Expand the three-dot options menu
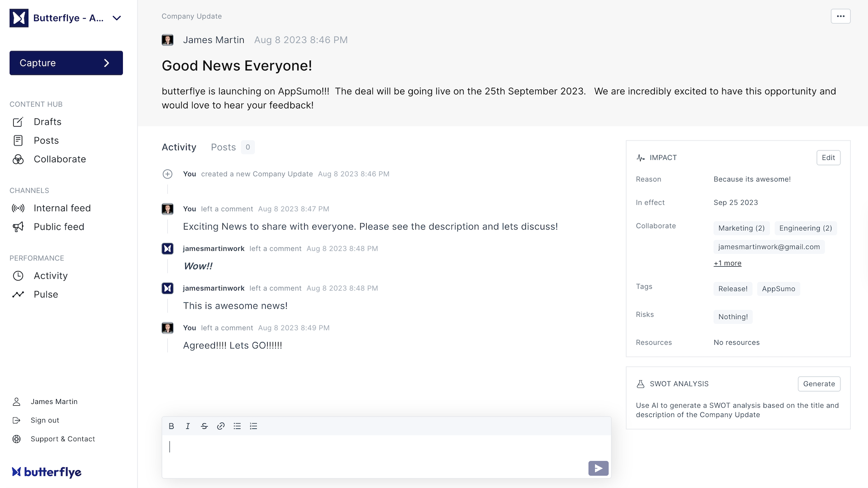 point(840,16)
